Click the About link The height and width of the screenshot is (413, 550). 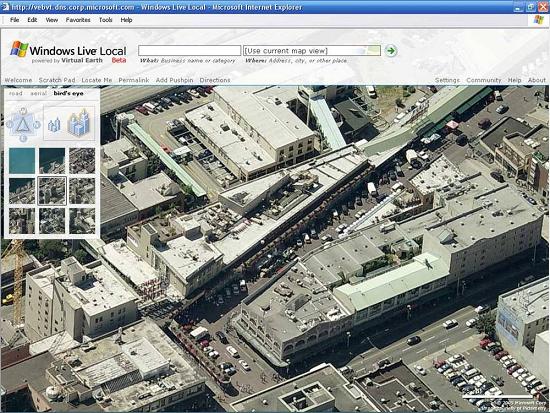pyautogui.click(x=537, y=80)
